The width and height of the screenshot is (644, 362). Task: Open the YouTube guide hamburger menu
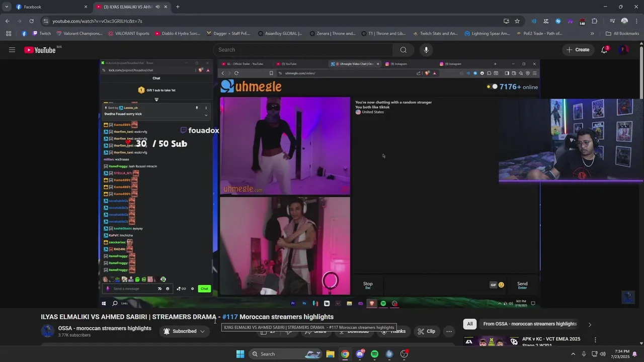(x=12, y=50)
